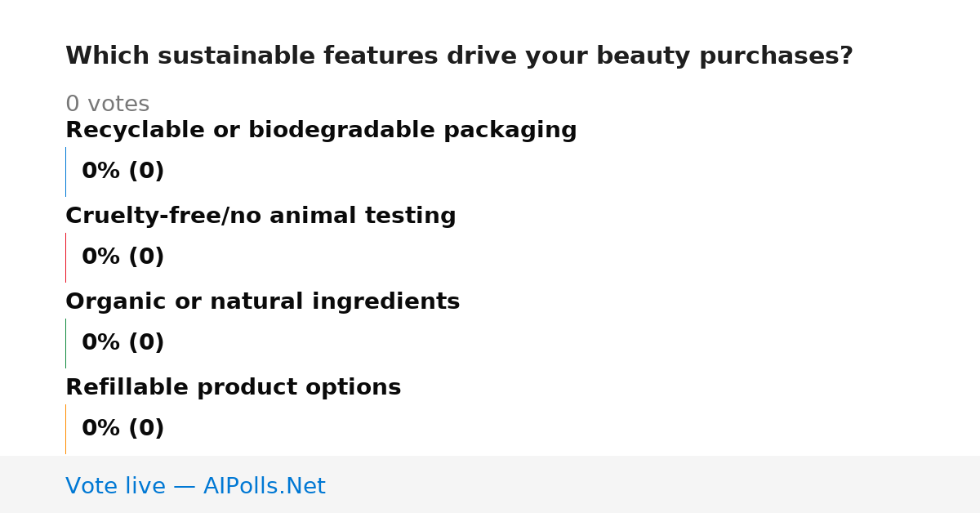This screenshot has height=513, width=980.
Task: Choose Organic or natural ingredients option
Action: tap(262, 302)
